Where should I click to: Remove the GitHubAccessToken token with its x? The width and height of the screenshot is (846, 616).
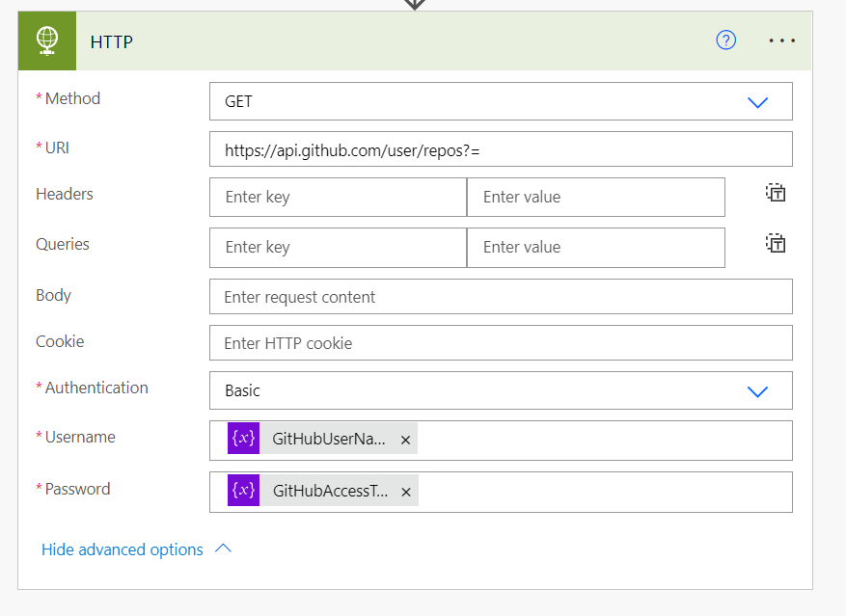(405, 491)
